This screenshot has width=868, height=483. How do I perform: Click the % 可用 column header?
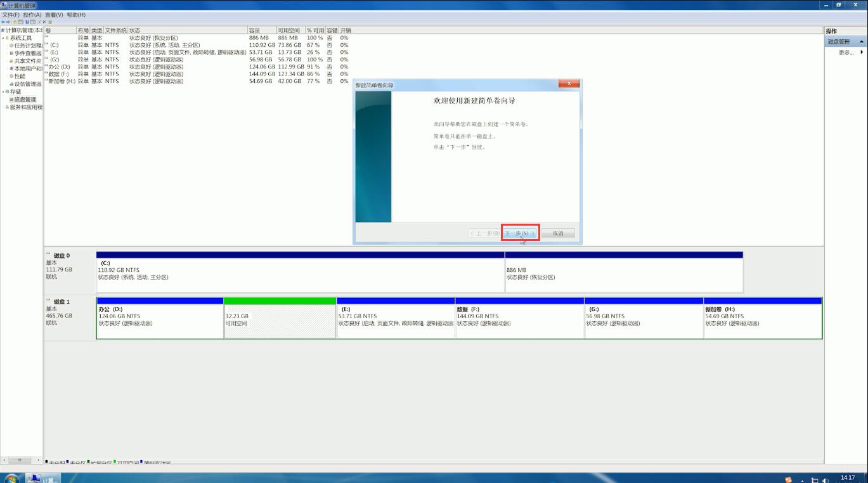pos(315,30)
